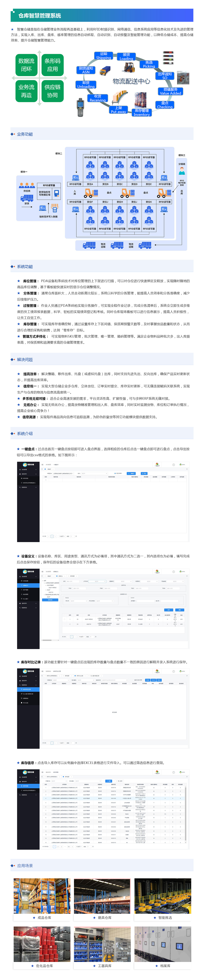Click the truck image beside 到货通知 ASN

[105, 71]
